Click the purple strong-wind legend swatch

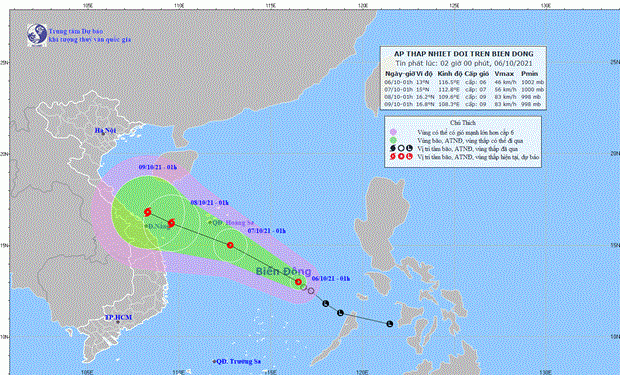pos(393,132)
